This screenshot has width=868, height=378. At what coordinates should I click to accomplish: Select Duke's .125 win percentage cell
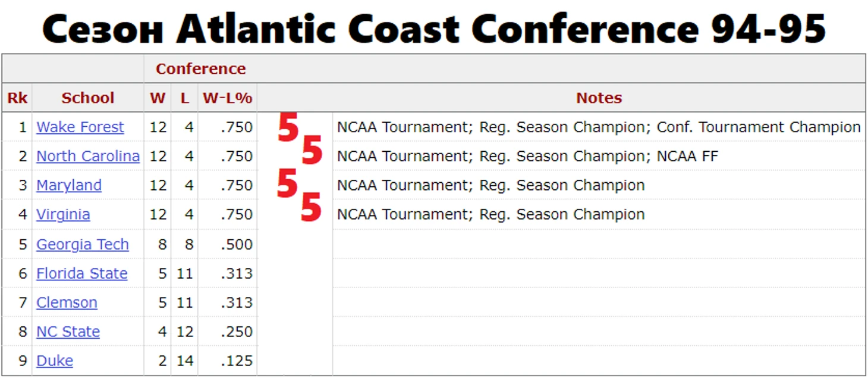click(x=237, y=361)
